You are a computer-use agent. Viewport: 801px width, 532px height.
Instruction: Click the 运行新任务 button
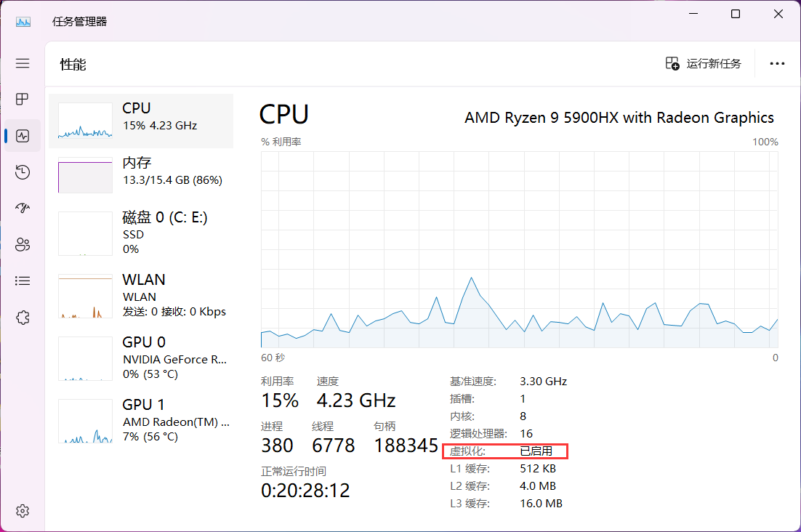pos(703,64)
